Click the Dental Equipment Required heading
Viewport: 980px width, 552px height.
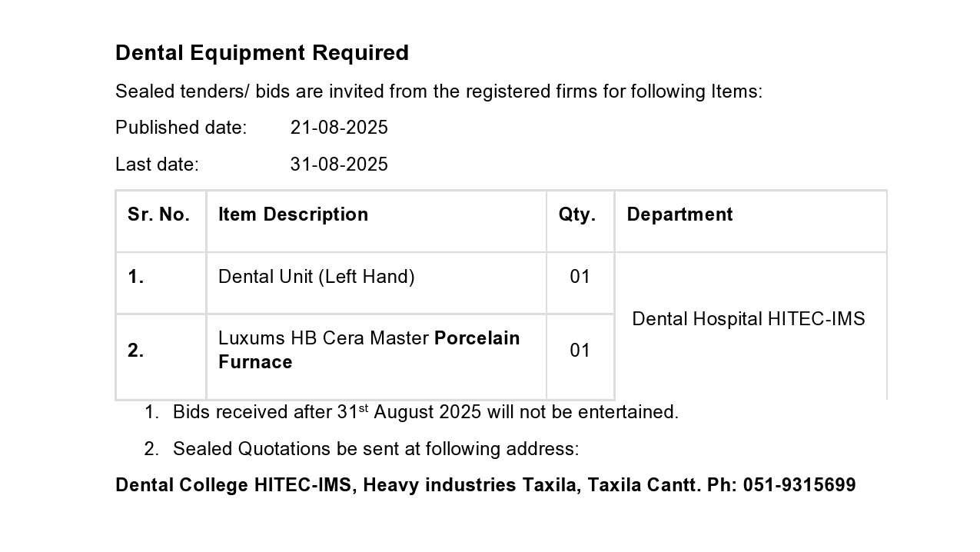click(x=262, y=53)
